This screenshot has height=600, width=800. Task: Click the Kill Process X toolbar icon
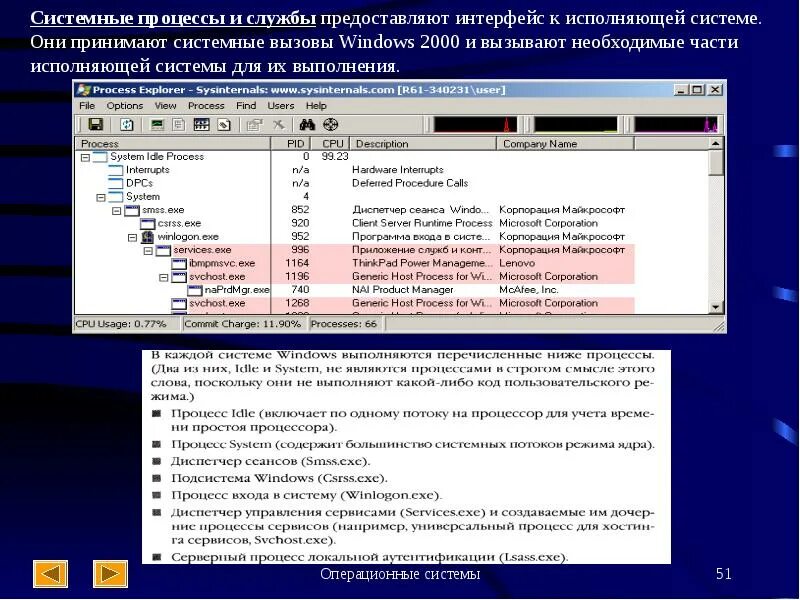[x=279, y=124]
